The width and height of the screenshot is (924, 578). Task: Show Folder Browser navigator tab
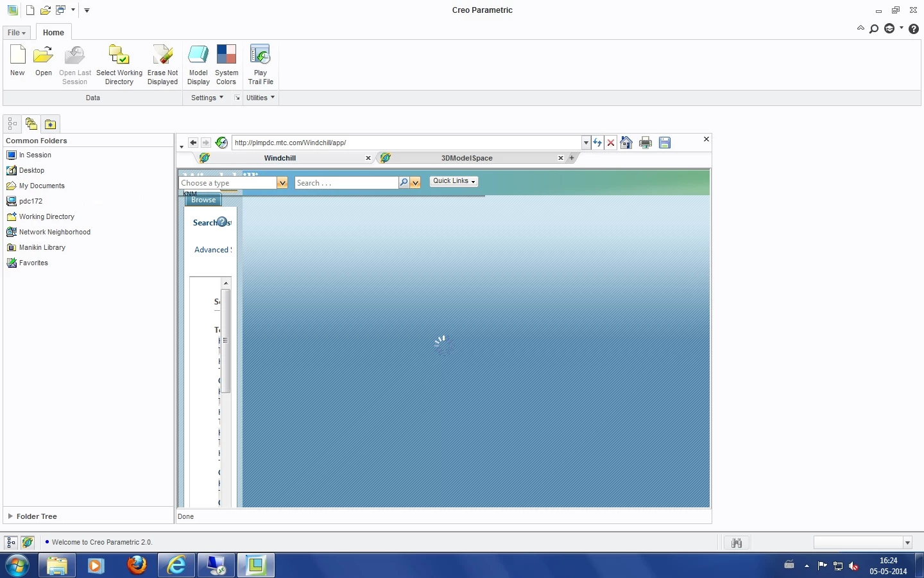pos(31,124)
